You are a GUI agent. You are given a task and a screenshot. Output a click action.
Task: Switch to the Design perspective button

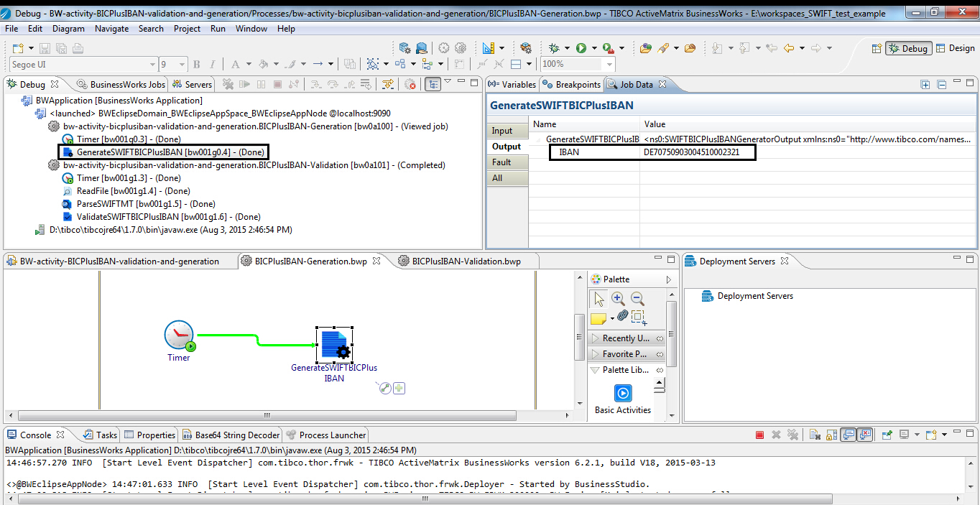click(955, 48)
